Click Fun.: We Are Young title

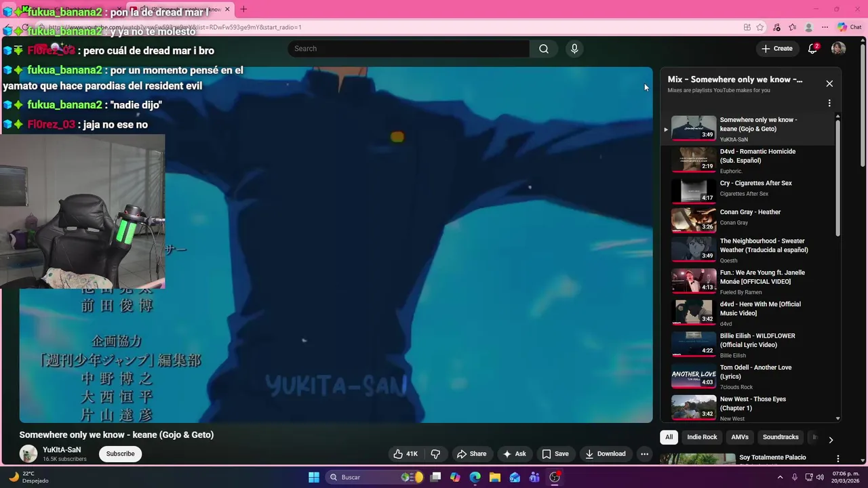[x=762, y=277]
